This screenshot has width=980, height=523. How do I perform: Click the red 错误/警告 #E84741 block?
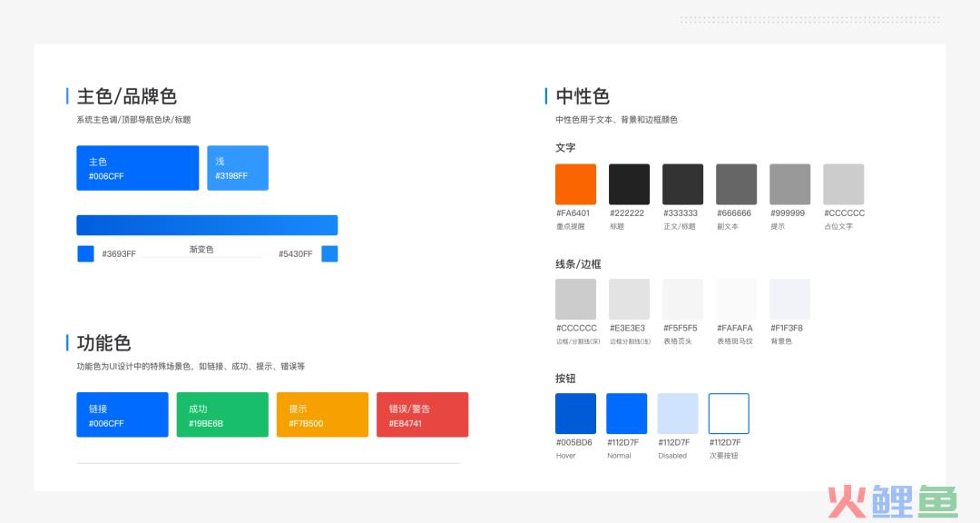422,415
